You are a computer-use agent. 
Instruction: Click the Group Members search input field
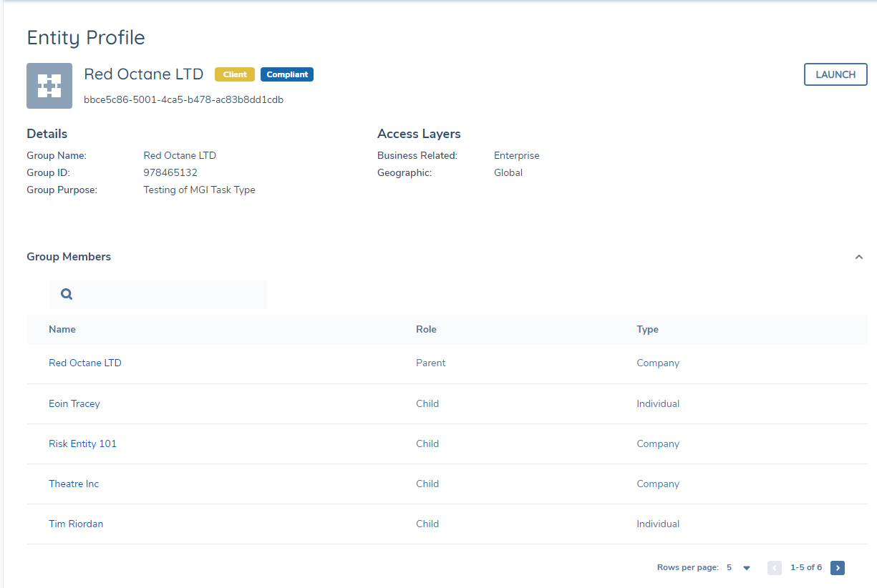tap(168, 294)
